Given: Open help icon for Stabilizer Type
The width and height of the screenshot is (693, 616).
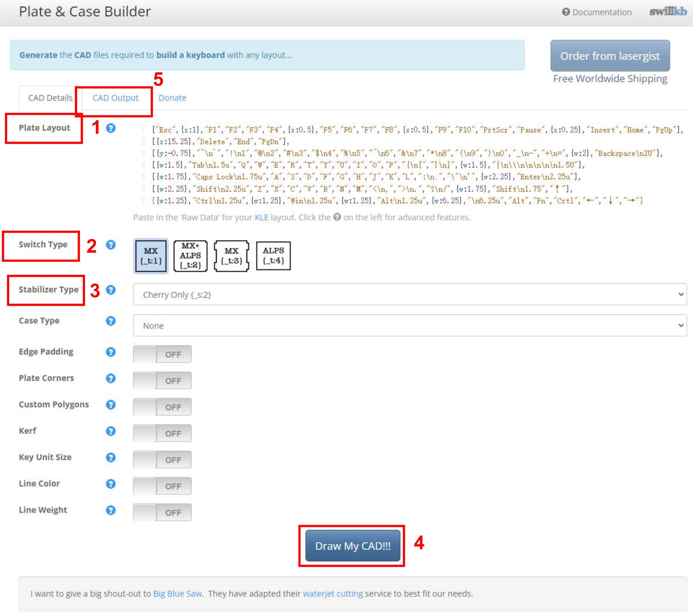Looking at the screenshot, I should [x=110, y=290].
